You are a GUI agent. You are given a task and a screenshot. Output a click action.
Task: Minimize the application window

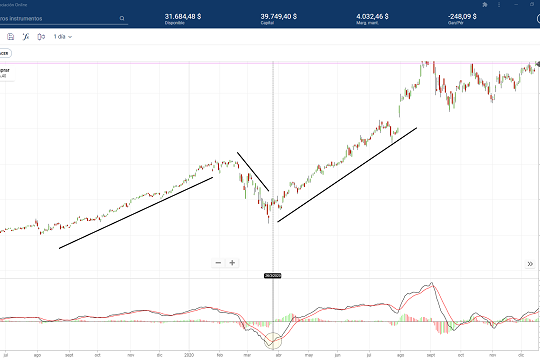[516, 4]
